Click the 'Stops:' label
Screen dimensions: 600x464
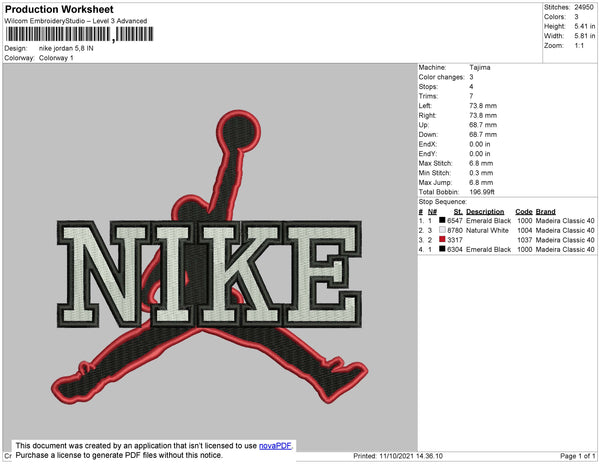(428, 86)
